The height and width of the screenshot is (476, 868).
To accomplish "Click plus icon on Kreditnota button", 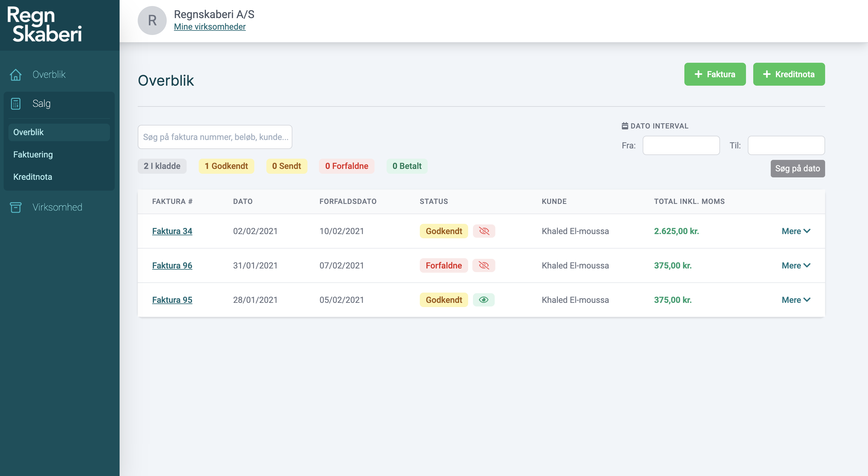I will tap(767, 75).
